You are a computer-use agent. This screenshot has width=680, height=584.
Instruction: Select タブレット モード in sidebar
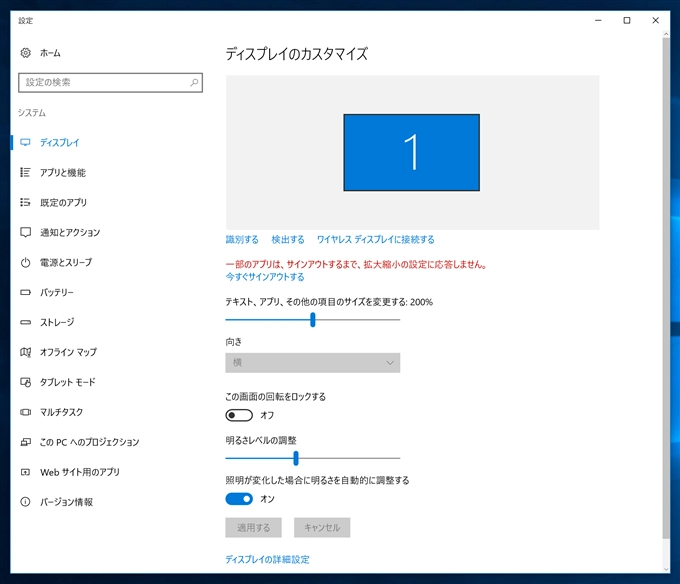point(68,382)
